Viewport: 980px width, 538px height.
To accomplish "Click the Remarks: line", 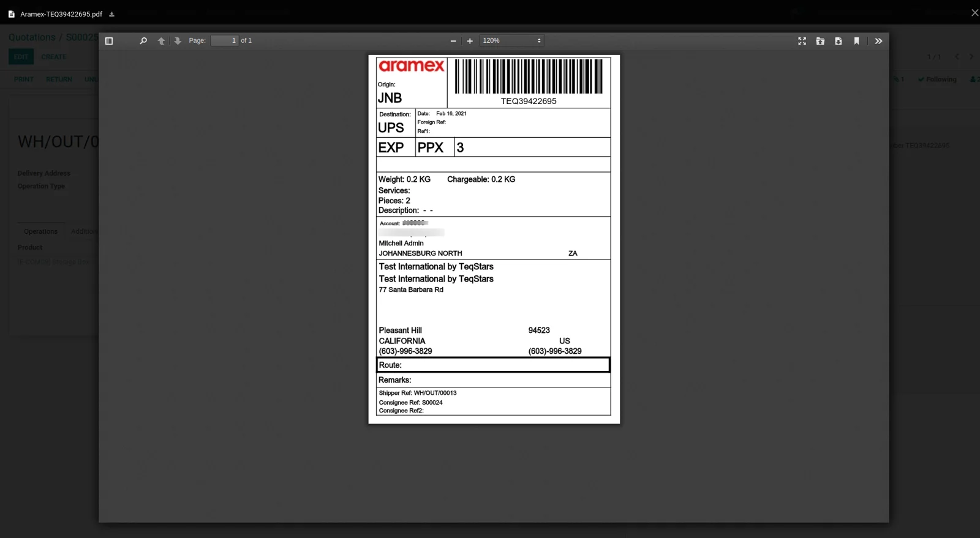I will click(x=394, y=380).
